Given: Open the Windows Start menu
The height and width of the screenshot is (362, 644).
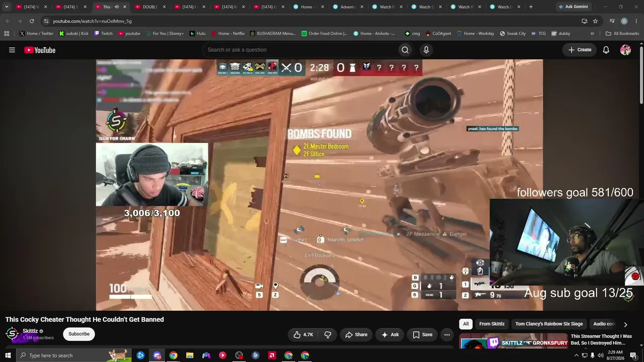Looking at the screenshot, I should 8,355.
